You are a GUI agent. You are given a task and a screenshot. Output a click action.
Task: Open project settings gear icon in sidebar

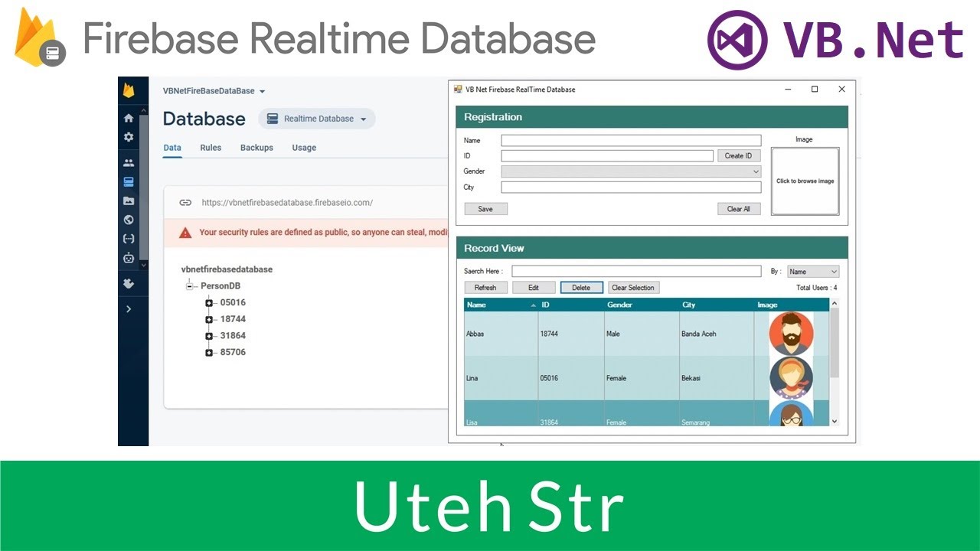(x=129, y=137)
